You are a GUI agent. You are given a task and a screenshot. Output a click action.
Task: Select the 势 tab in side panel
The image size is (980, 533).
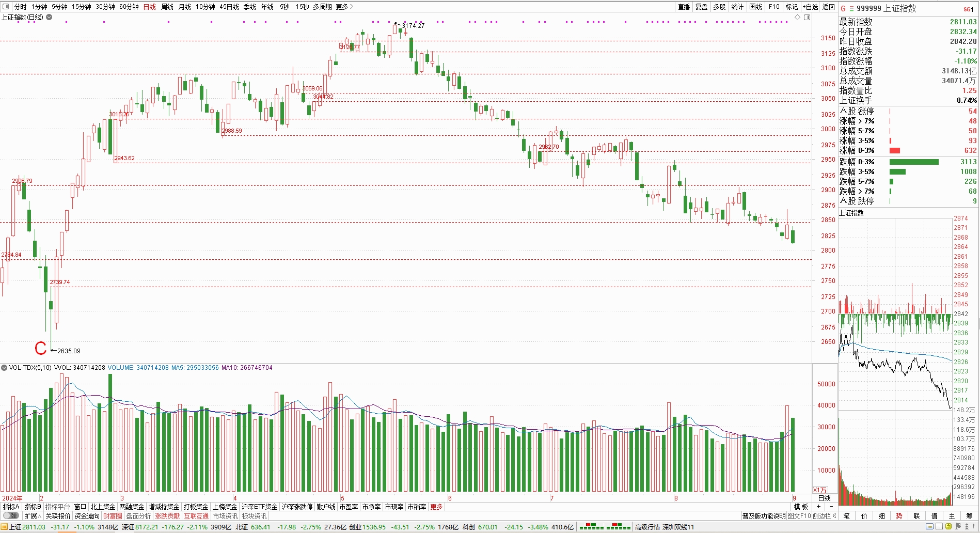click(x=899, y=516)
